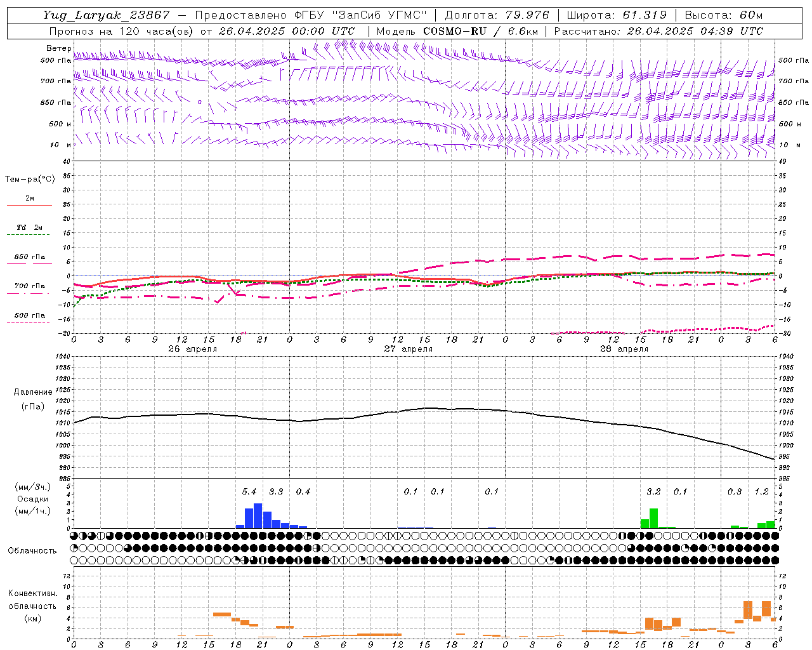Click the 'Конвективн.' convective cloud label
812x650 pixels.
click(x=32, y=594)
